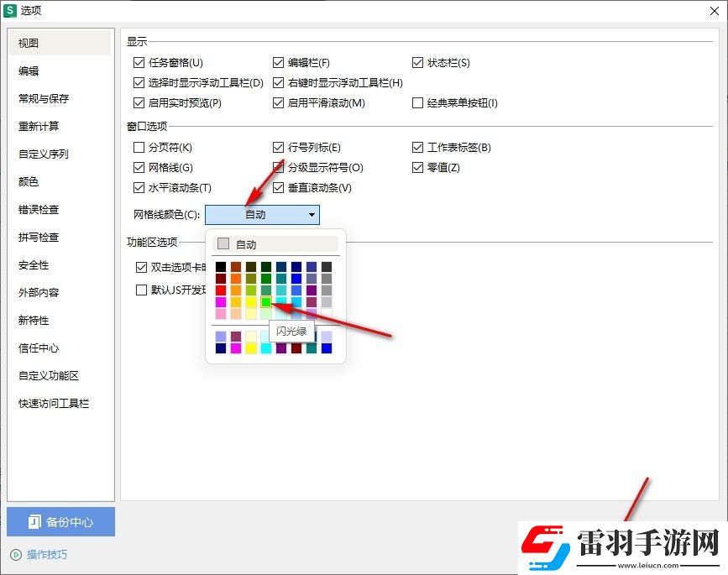Disable 状态栏(S) status bar display
This screenshot has width=728, height=575.
[x=417, y=62]
